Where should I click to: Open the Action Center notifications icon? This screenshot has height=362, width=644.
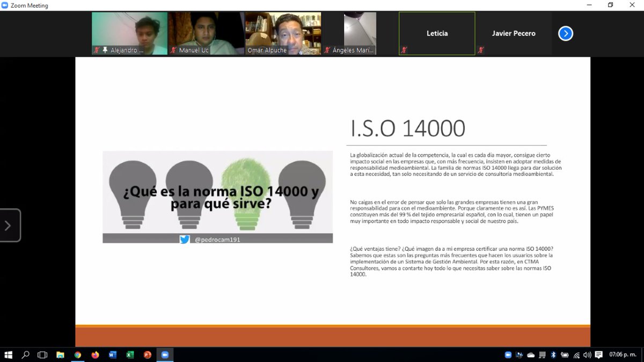click(x=599, y=355)
